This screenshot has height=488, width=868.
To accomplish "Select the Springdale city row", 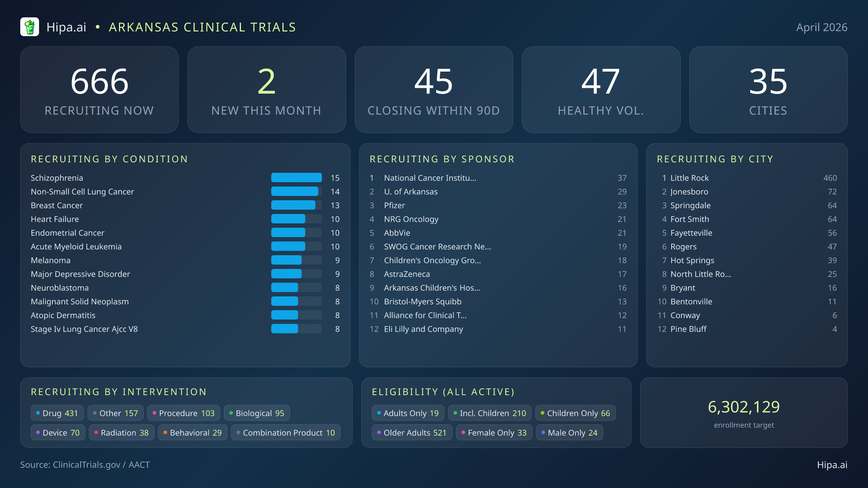I will pos(747,205).
